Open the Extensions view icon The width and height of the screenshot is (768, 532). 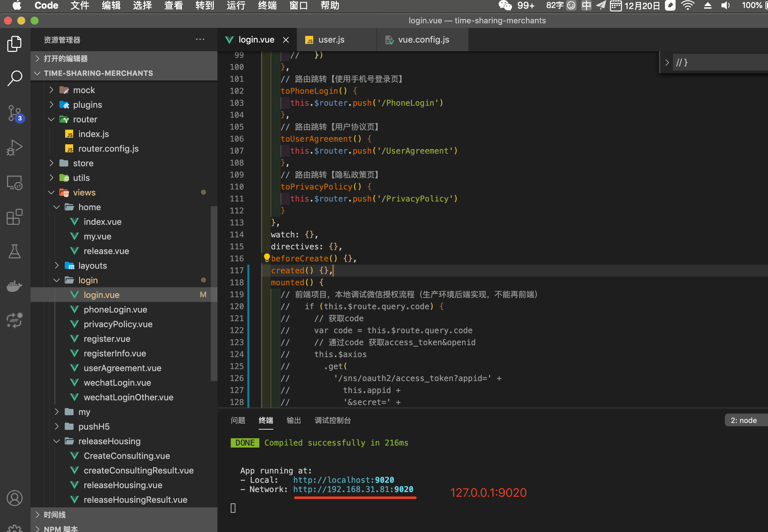tap(15, 217)
